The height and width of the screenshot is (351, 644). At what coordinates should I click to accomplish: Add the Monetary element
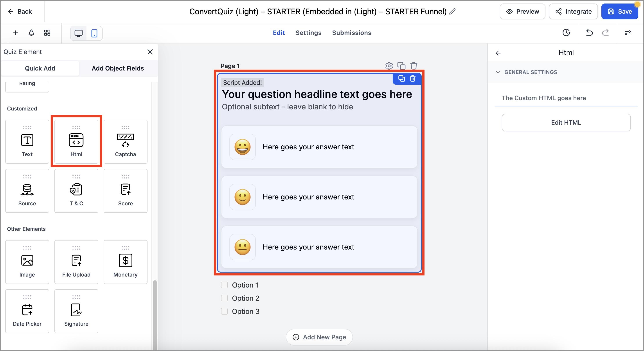125,262
